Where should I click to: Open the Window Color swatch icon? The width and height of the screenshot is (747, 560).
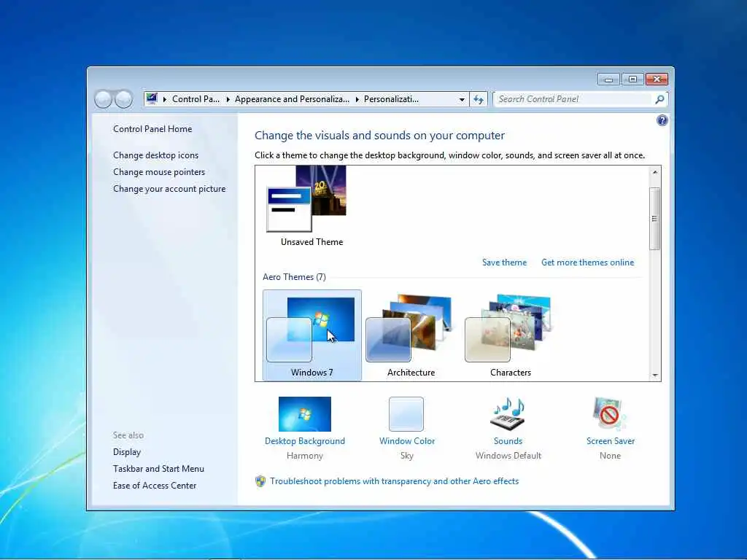coord(406,414)
